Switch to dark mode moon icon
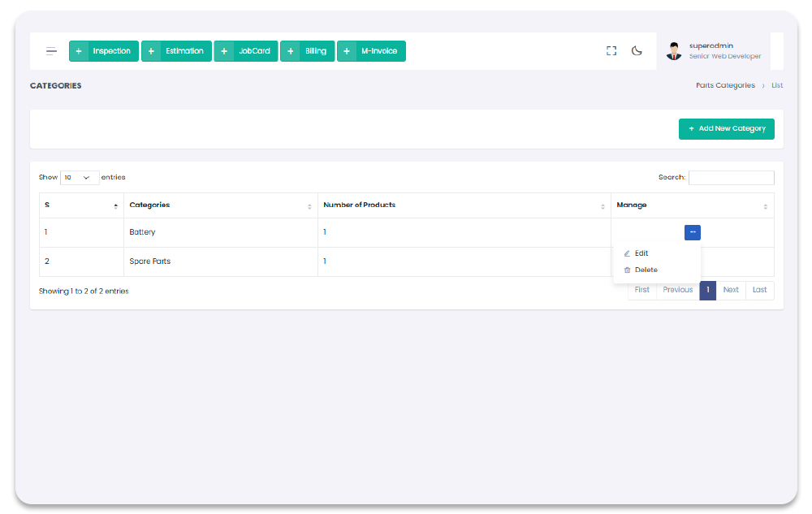The image size is (812, 514). (x=637, y=51)
